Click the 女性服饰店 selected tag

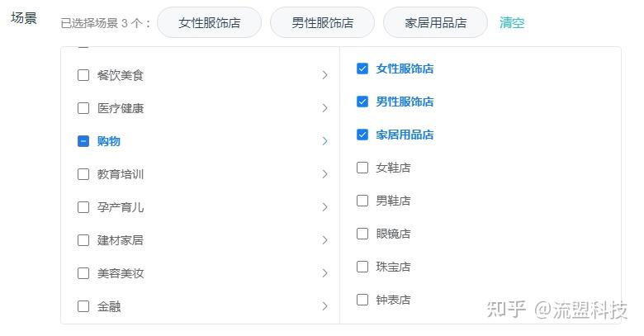(209, 22)
